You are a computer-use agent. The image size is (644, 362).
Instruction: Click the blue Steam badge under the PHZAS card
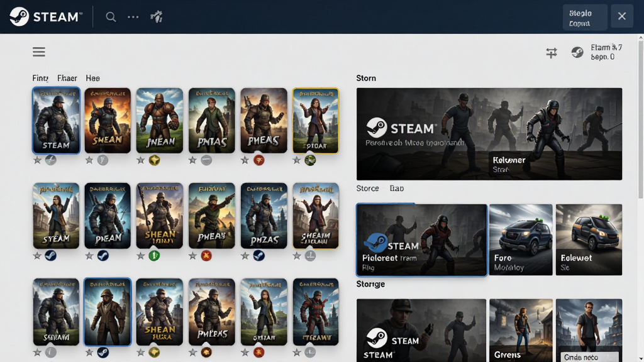click(258, 255)
